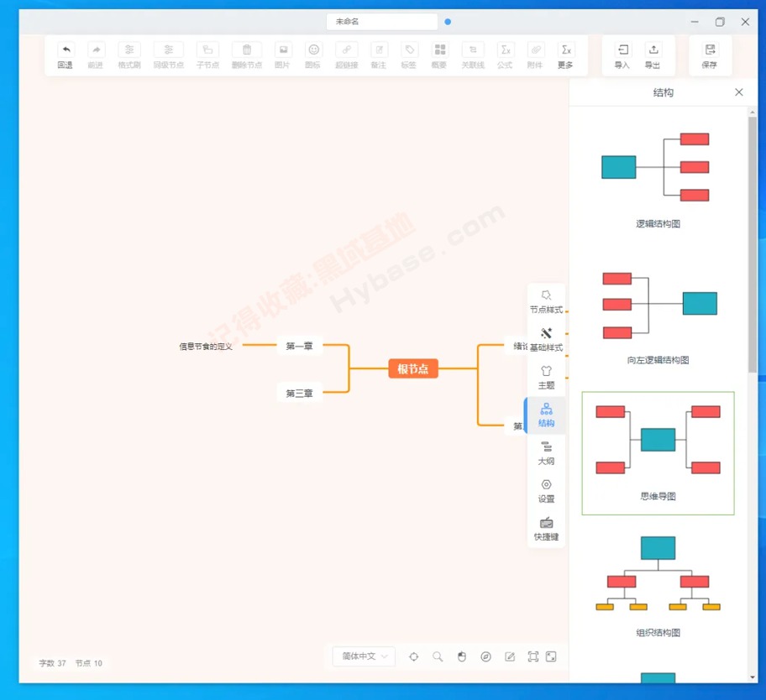Click the locate root node crosshair icon
The image size is (766, 700).
(414, 656)
